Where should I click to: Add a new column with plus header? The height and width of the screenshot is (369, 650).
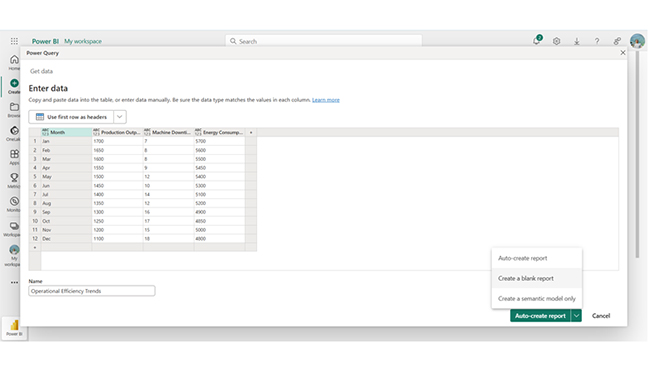pos(251,132)
